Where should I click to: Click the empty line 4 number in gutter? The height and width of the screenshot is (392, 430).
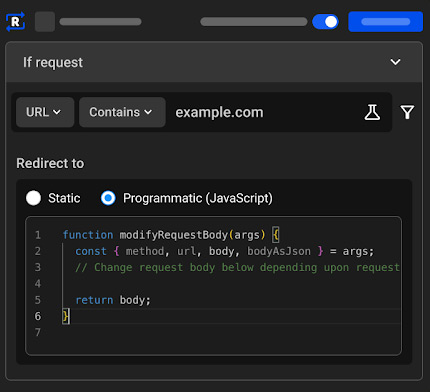tap(38, 284)
